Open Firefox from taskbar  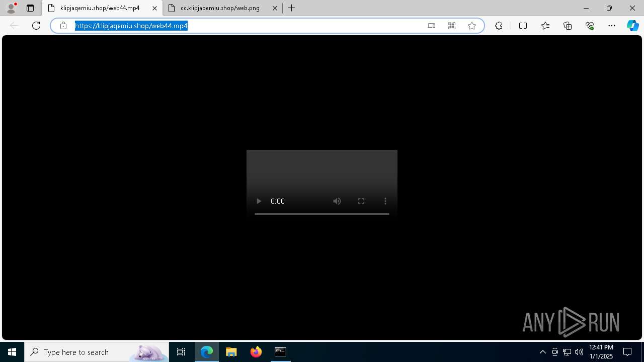pos(256,352)
